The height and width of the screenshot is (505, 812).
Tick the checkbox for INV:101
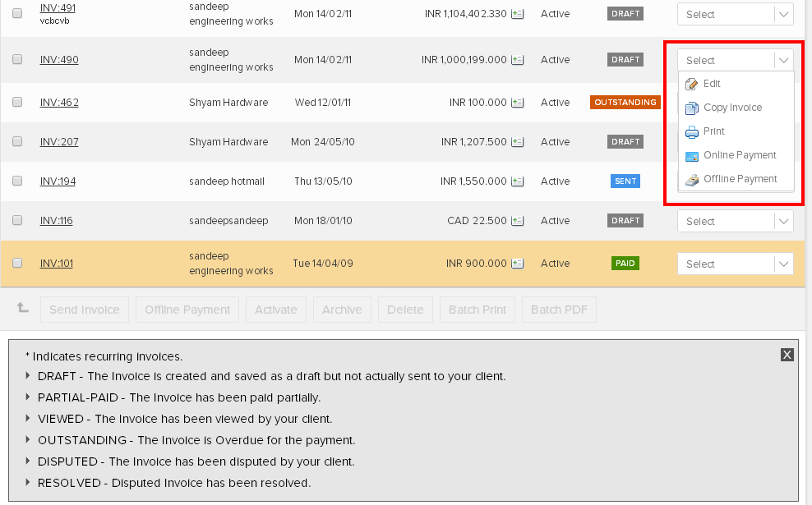17,262
